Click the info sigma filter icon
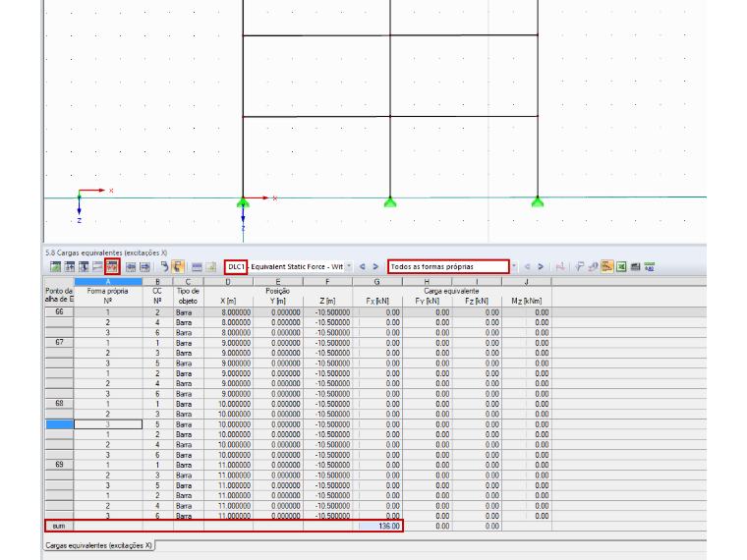747x560 pixels. point(593,266)
